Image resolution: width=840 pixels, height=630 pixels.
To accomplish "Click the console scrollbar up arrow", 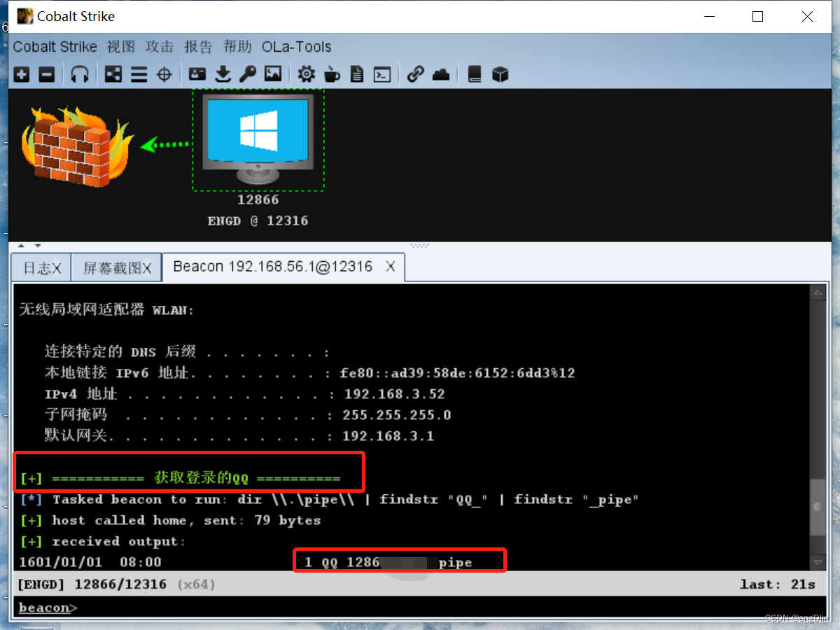I will coord(818,292).
